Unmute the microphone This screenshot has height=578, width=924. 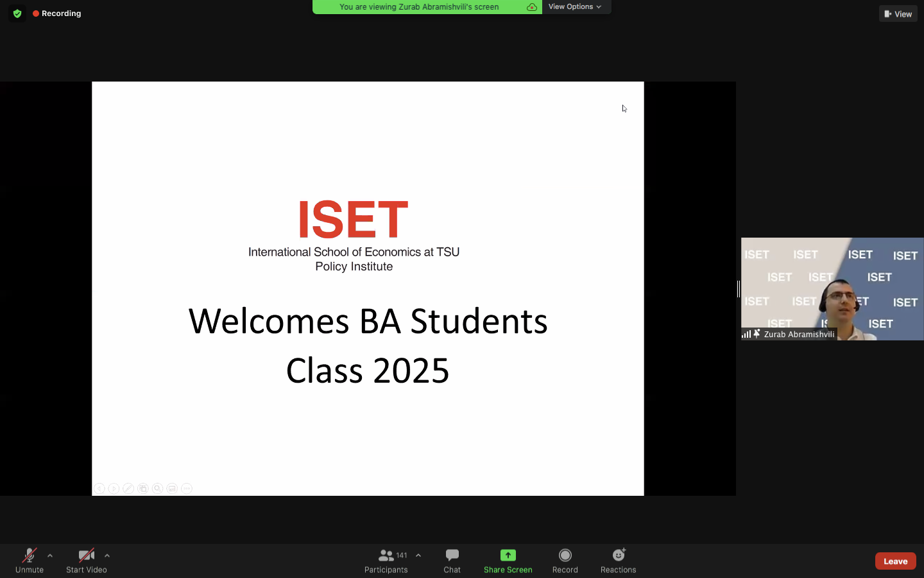(30, 561)
